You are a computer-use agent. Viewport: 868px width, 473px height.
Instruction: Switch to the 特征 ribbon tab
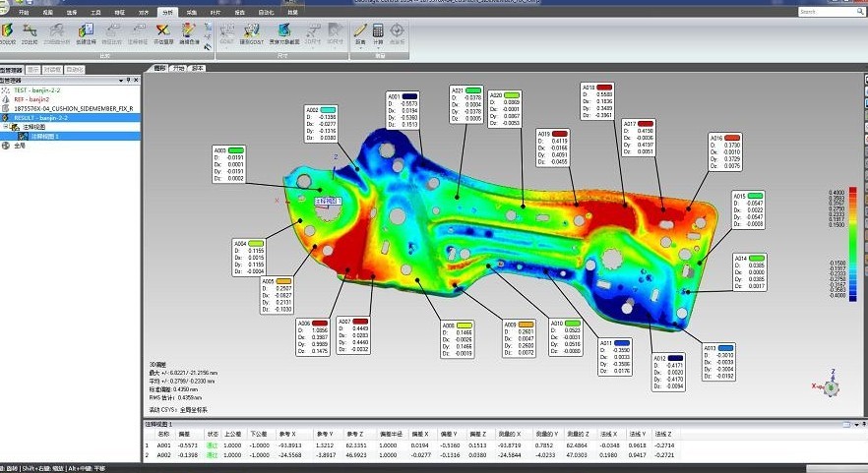point(120,12)
